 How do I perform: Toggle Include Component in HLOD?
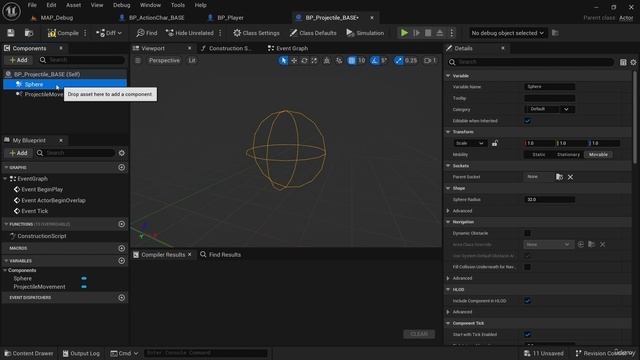pyautogui.click(x=527, y=301)
